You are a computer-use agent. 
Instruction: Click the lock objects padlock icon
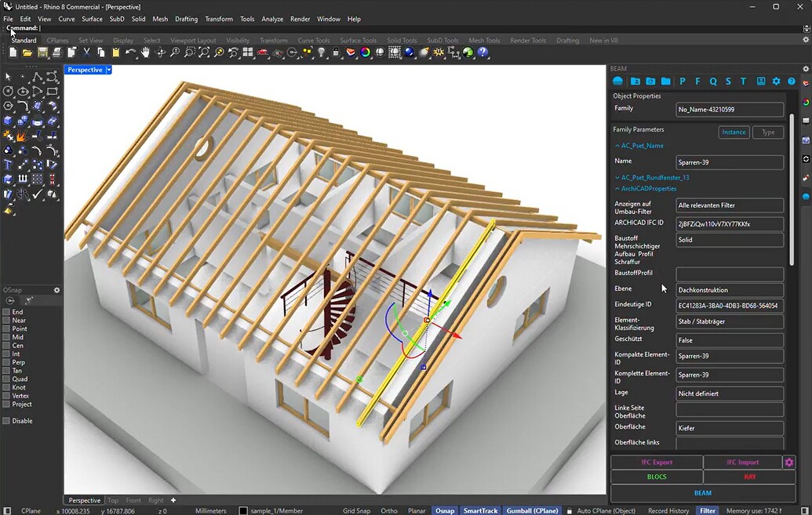(336, 53)
